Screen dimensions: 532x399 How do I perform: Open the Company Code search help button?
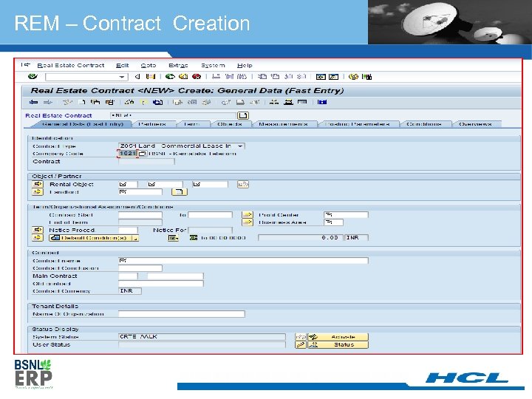(143, 154)
